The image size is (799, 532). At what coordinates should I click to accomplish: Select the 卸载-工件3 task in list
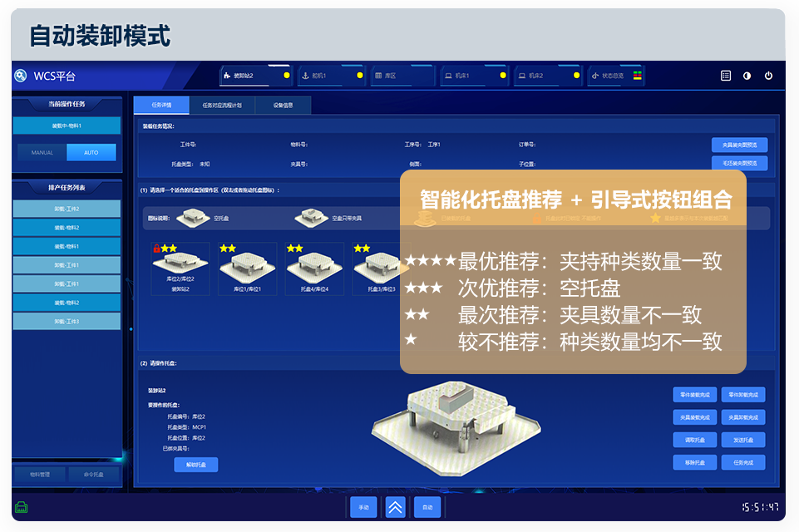[67, 321]
